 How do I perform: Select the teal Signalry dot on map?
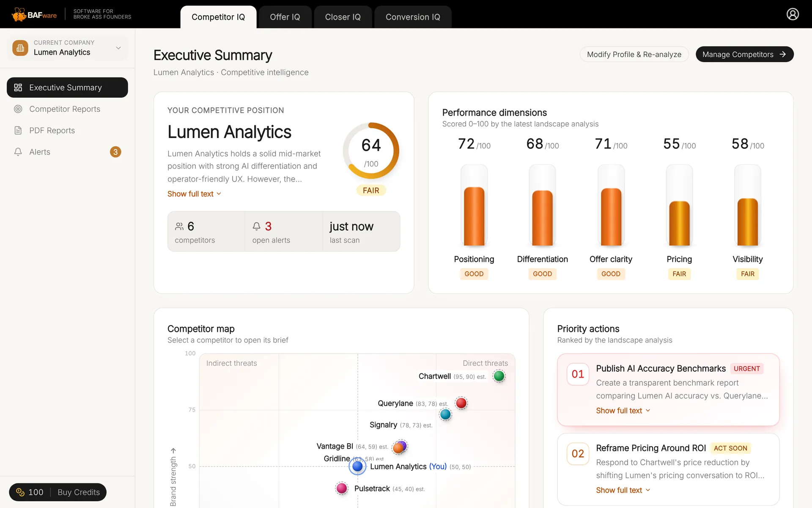click(x=445, y=414)
